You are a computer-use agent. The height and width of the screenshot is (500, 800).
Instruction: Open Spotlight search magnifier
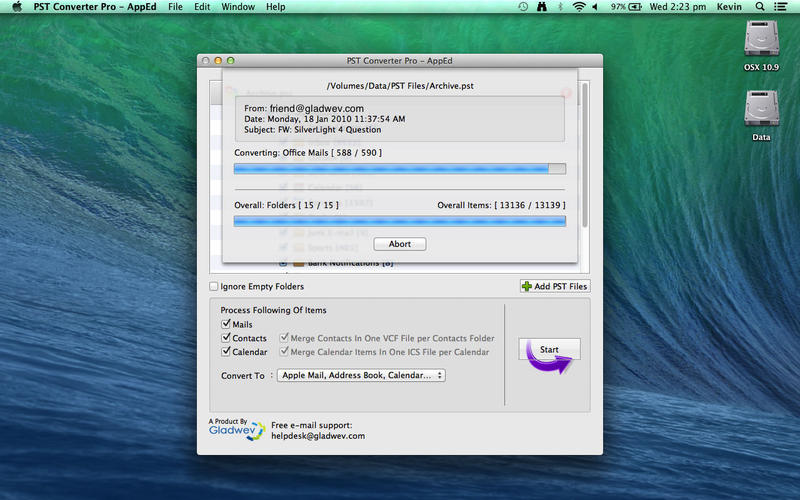760,7
